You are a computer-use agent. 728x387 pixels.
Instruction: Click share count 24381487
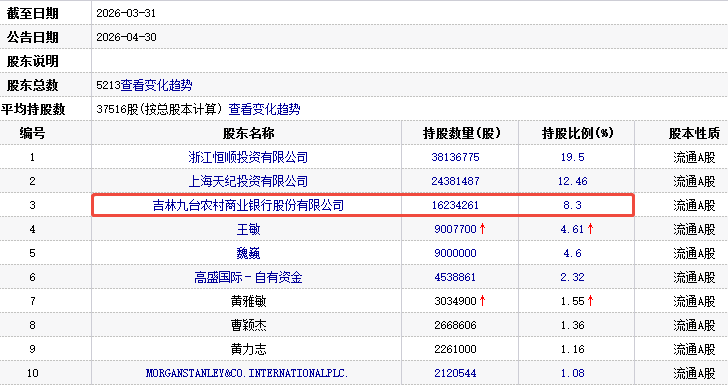coord(455,181)
